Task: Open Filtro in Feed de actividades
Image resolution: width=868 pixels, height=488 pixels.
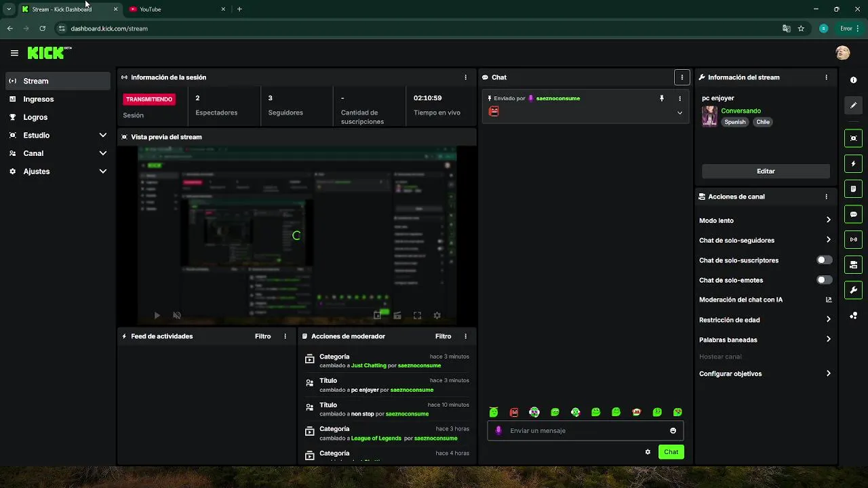Action: (x=262, y=336)
